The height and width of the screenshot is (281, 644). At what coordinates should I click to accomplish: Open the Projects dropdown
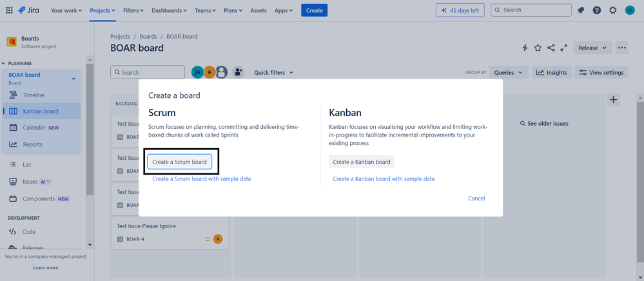[102, 11]
